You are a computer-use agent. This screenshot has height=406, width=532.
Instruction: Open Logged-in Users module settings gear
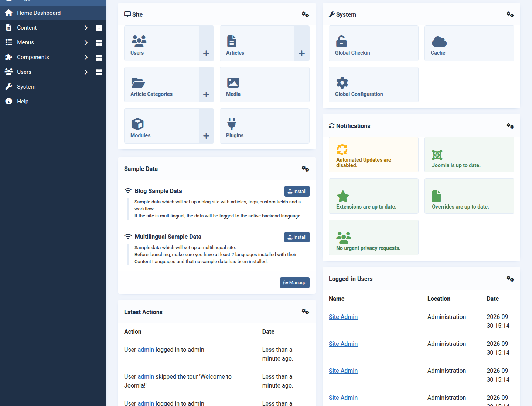510,279
